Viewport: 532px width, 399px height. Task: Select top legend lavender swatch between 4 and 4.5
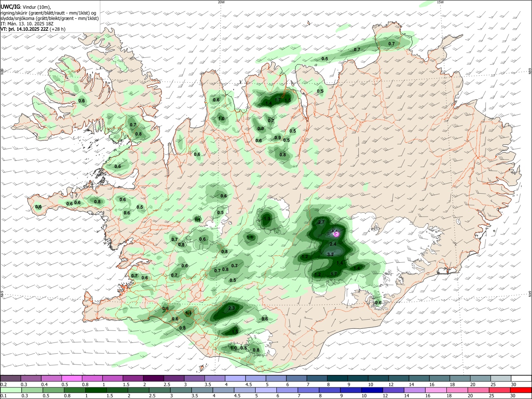(236, 378)
